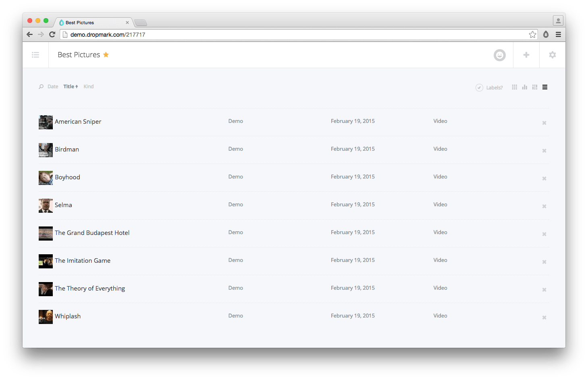
Task: Open the Boyhood title link
Action: tap(67, 177)
